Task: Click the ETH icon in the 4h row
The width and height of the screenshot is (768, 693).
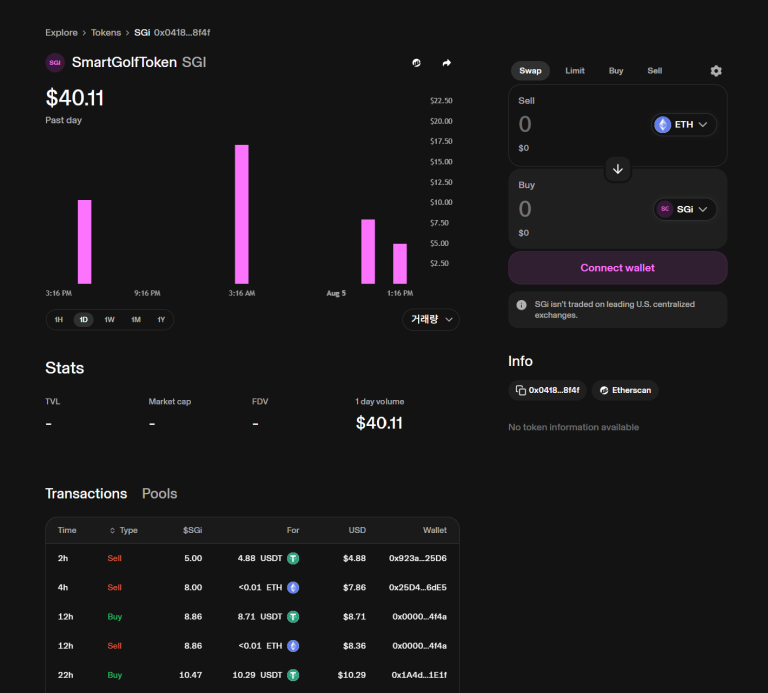Action: 293,587
